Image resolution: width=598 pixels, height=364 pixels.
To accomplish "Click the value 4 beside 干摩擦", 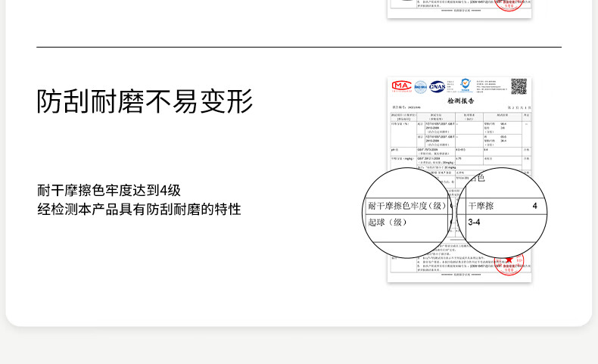I will 534,206.
